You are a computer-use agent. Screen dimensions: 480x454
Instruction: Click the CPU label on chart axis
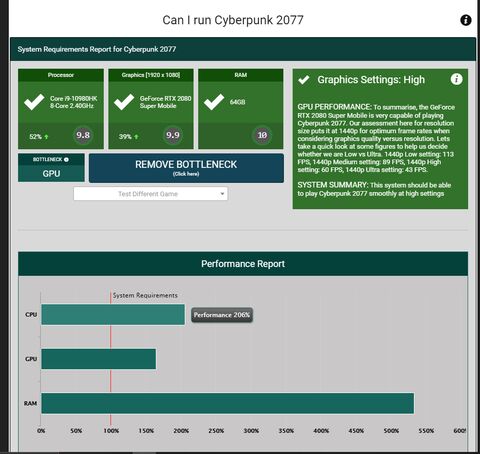(x=31, y=314)
